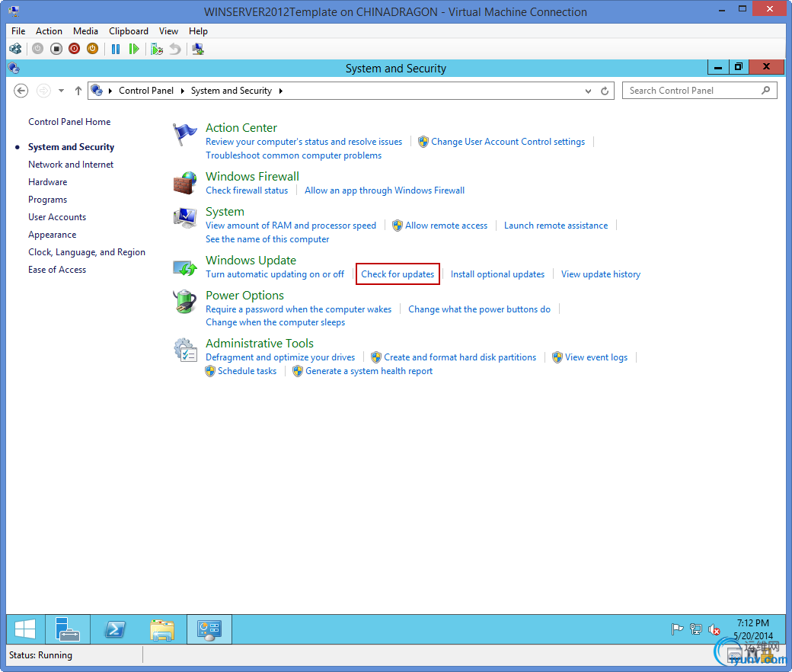Open View event logs
The width and height of the screenshot is (792, 672).
pos(596,357)
